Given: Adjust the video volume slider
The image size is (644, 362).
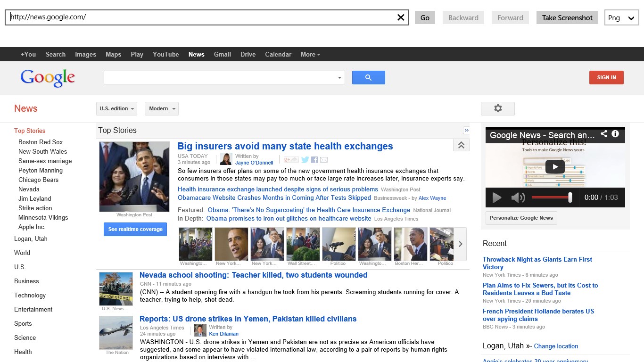Looking at the screenshot, I should pos(570,197).
